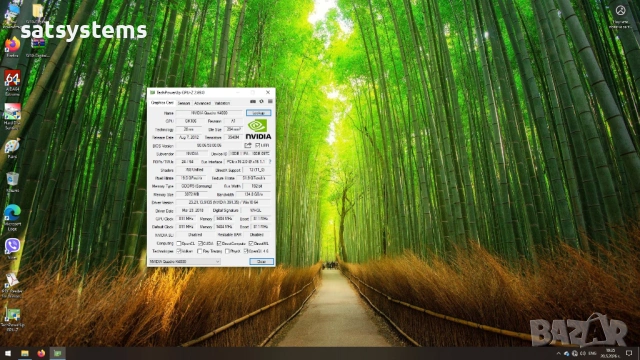Save BIOS to file via share icon
The image size is (640, 360).
(x=248, y=145)
